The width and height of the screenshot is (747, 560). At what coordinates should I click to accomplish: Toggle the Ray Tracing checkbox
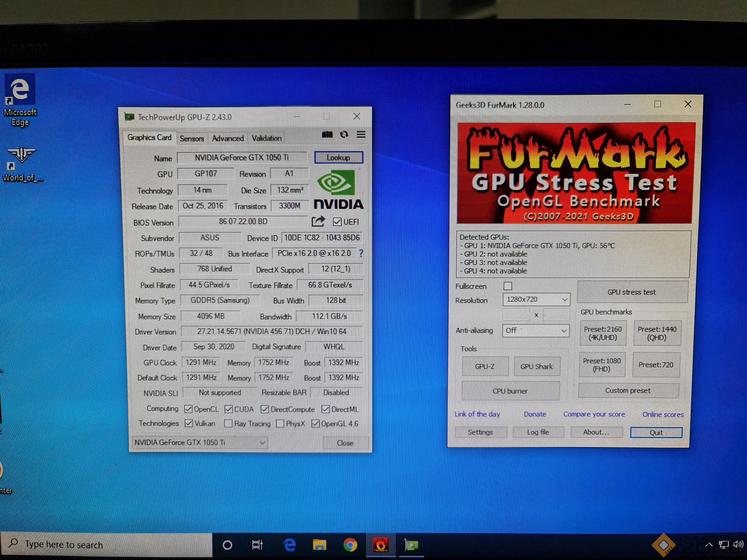[x=229, y=423]
